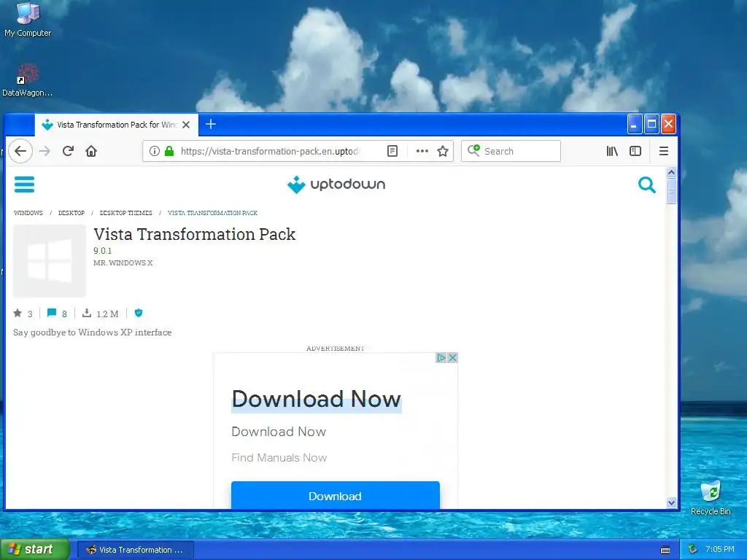Open page actions three-dot menu

(x=422, y=152)
